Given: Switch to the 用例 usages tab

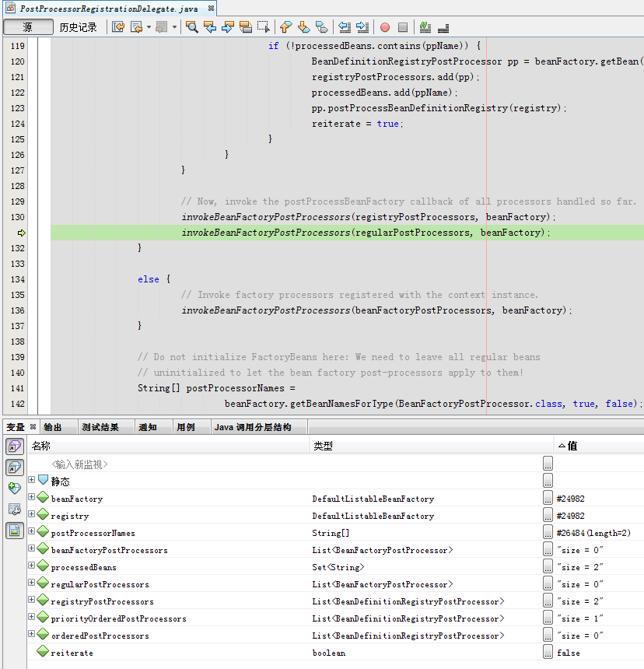Looking at the screenshot, I should [x=186, y=427].
